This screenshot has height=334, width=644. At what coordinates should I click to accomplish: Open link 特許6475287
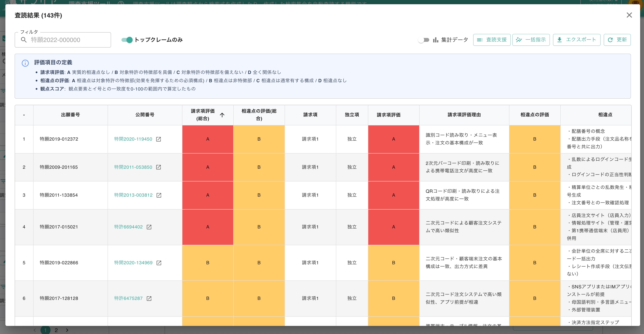[128, 298]
